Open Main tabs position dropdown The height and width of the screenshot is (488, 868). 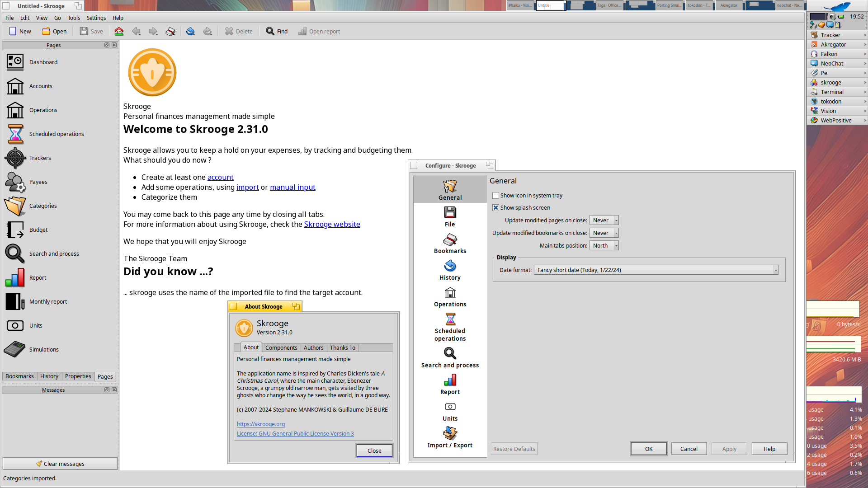(604, 245)
